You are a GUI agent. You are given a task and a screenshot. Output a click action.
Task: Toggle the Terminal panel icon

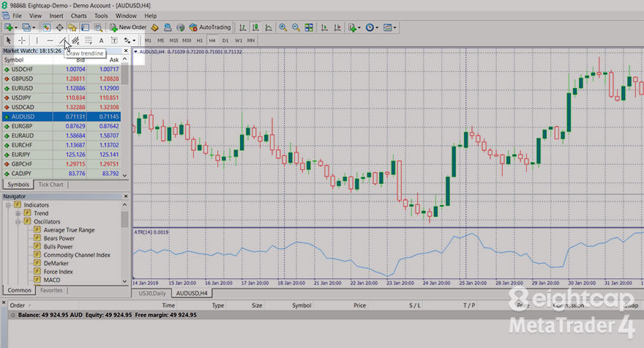click(85, 28)
